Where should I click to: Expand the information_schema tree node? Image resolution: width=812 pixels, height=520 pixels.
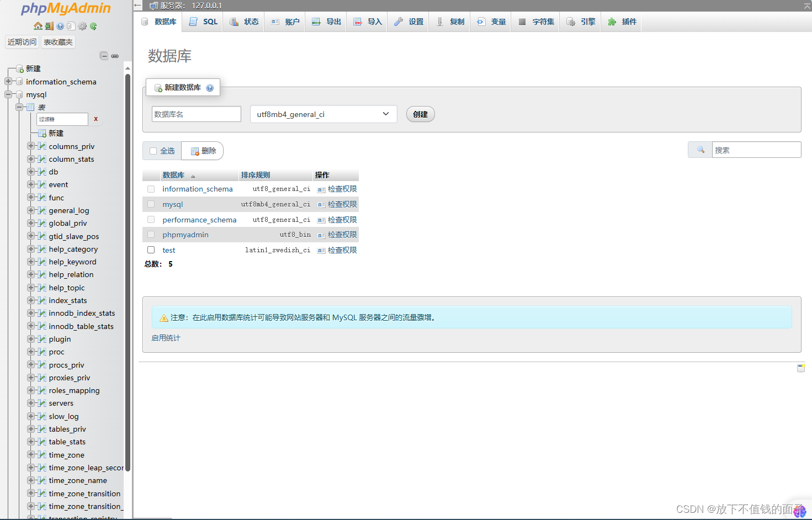tap(8, 81)
